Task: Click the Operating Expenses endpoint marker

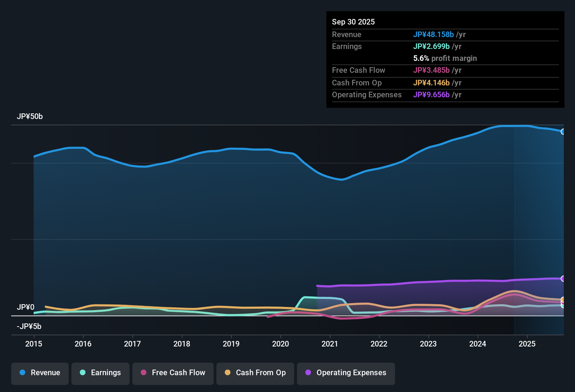Action: coord(563,279)
